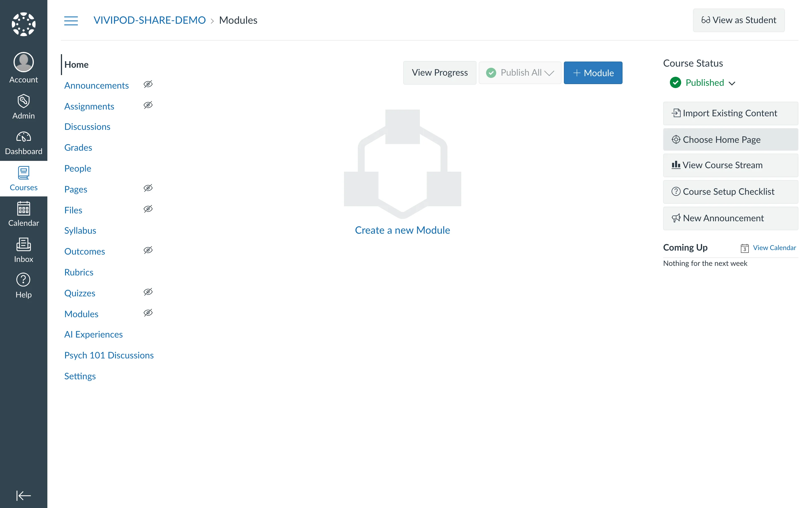
Task: Open Rubrics in course navigation
Action: tap(78, 272)
